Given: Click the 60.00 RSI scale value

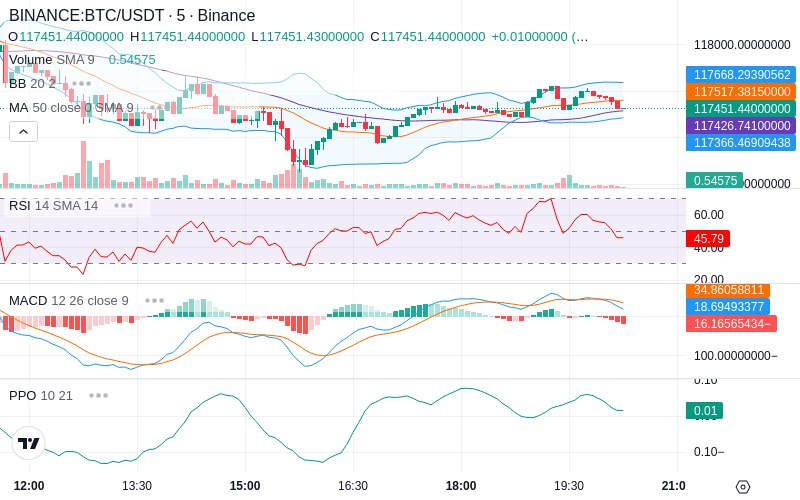Looking at the screenshot, I should click(709, 215).
